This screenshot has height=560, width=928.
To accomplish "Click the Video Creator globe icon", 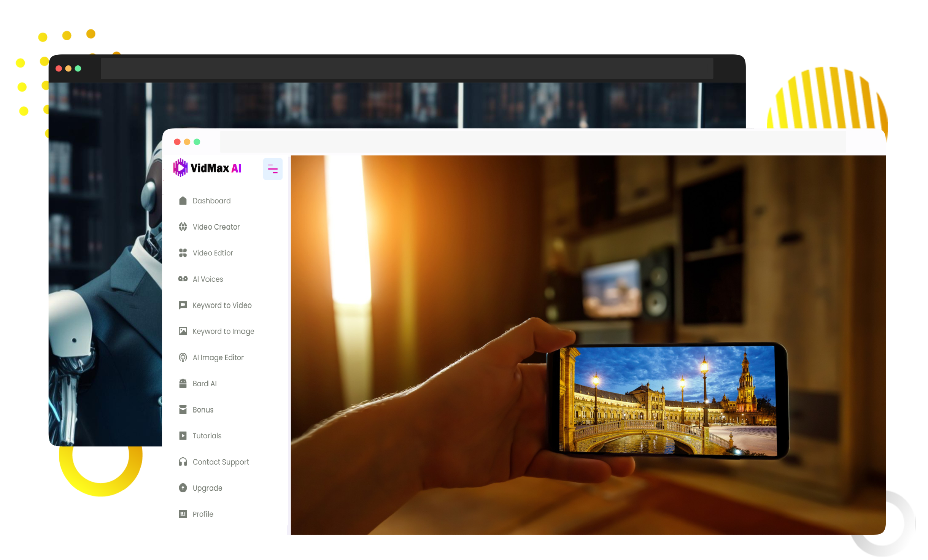I will click(x=183, y=227).
